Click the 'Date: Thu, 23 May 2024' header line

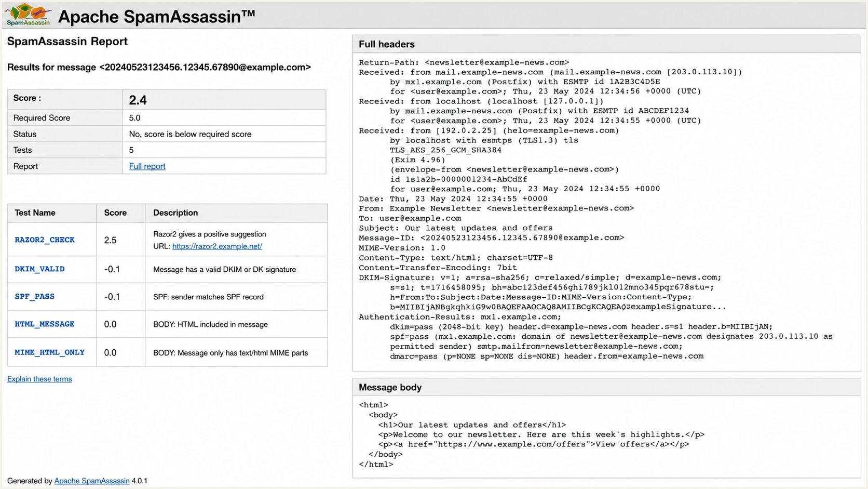pos(453,199)
